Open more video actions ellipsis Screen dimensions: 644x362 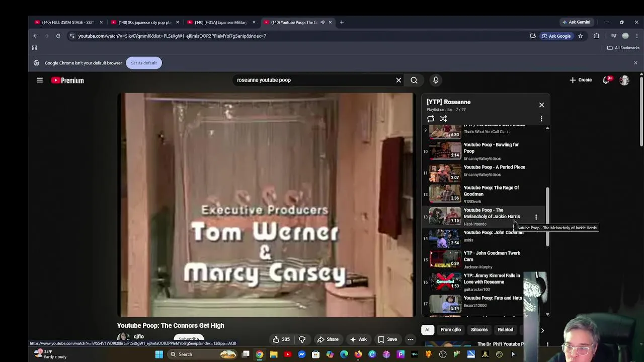tap(411, 339)
